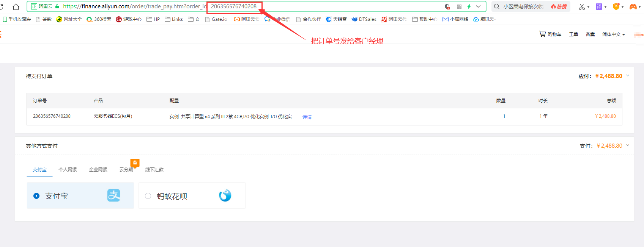Open the 合作伙伴 bookmark
This screenshot has height=247, width=644.
[x=309, y=19]
